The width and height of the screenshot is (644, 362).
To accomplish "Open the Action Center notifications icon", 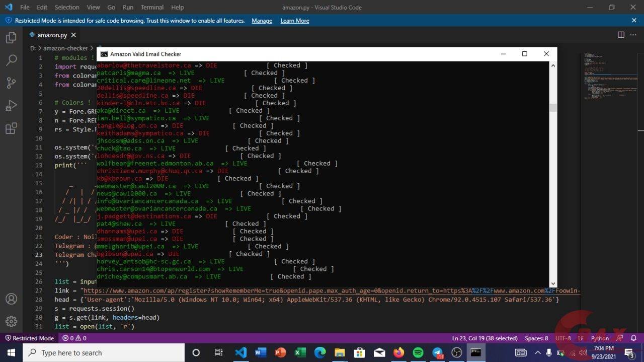I will click(629, 352).
